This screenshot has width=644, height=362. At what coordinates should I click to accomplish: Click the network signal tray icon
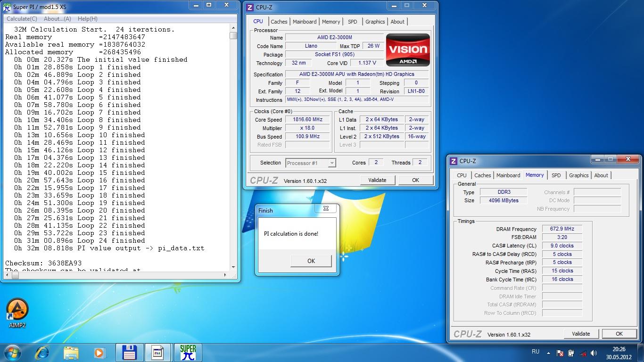(583, 353)
